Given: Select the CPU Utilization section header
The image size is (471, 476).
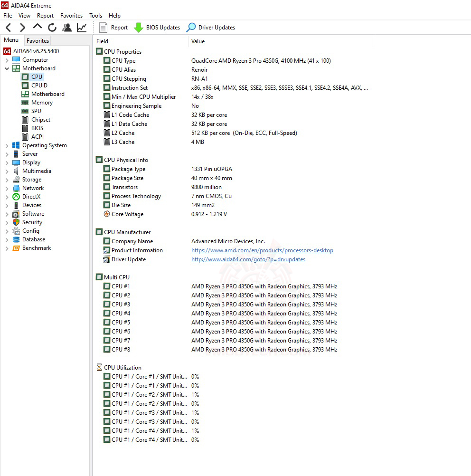Looking at the screenshot, I should pos(119,368).
